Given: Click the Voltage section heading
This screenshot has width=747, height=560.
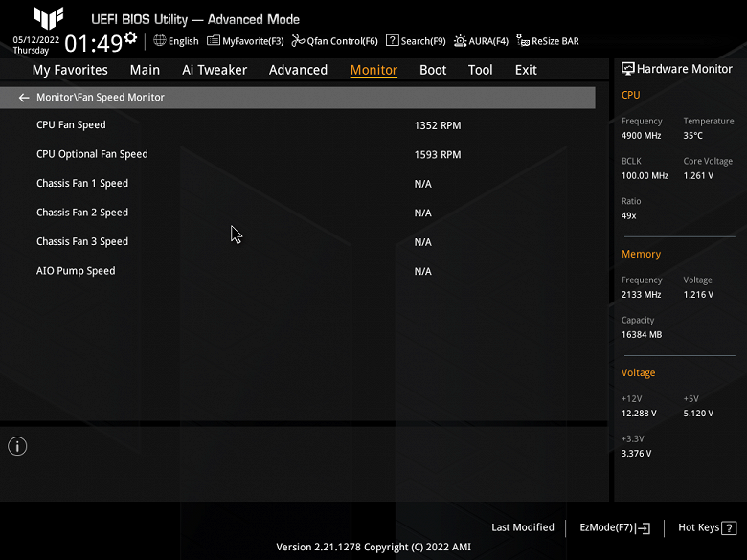Looking at the screenshot, I should click(638, 372).
